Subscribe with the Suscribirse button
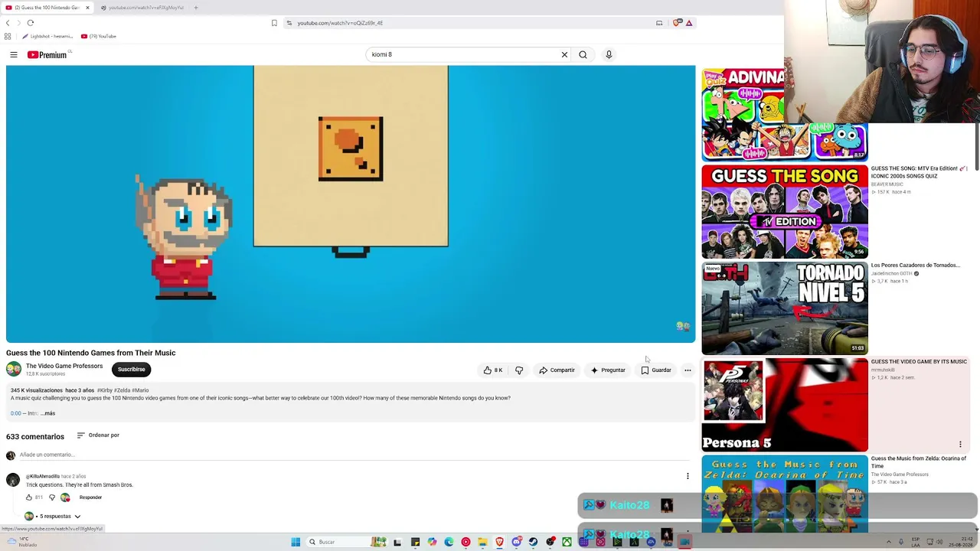 131,370
